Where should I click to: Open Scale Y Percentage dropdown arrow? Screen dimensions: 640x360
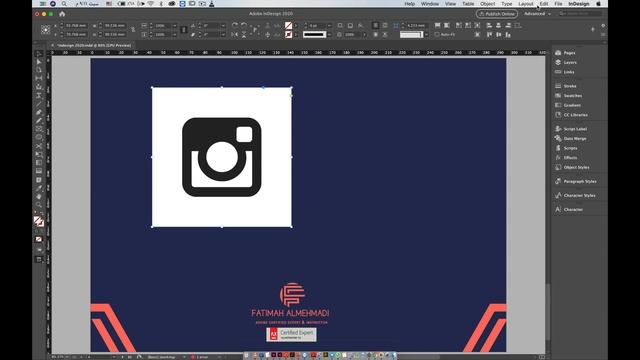click(175, 35)
